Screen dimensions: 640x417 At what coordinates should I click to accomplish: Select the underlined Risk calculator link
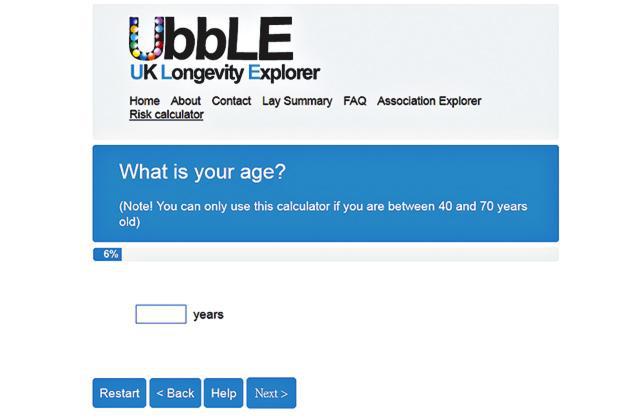[x=167, y=115]
